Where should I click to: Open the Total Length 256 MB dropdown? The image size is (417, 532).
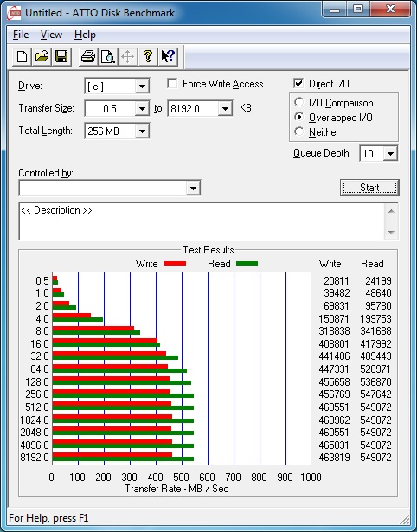[x=142, y=131]
